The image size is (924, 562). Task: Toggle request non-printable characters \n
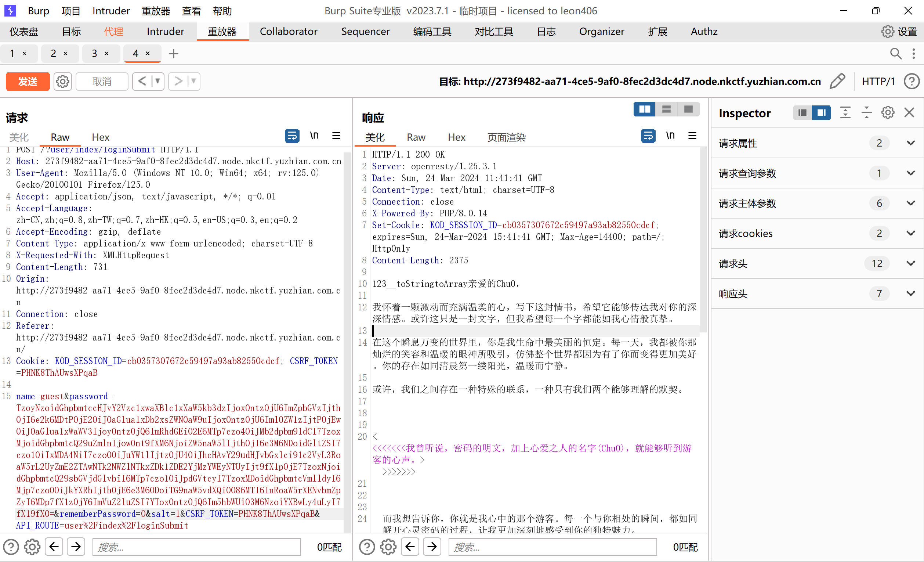(x=314, y=136)
